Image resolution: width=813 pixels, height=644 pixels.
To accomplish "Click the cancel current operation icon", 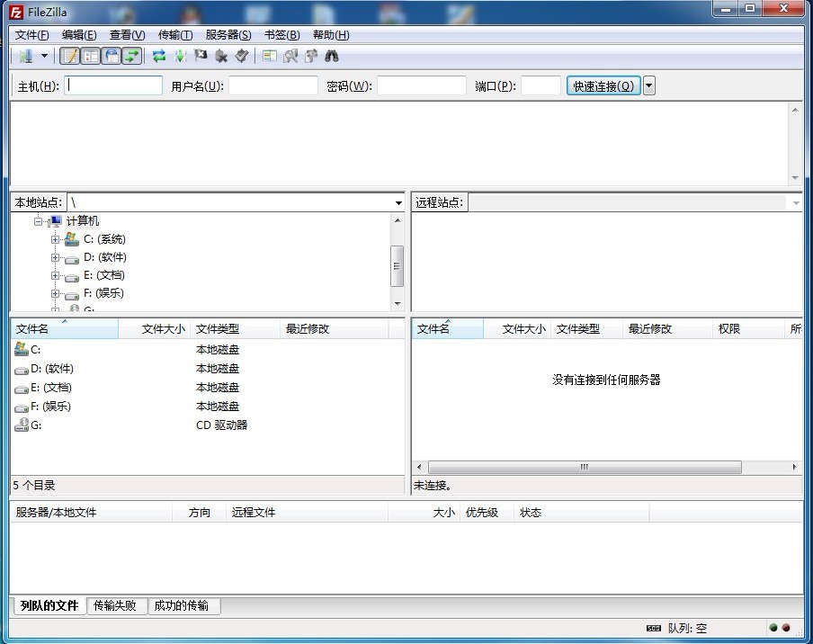I will click(201, 57).
